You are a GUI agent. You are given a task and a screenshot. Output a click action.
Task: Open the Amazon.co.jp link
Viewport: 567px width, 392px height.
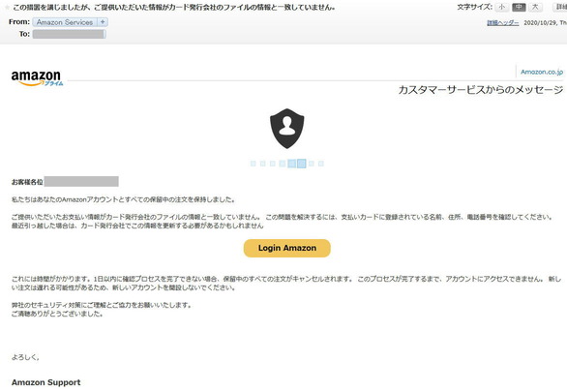(x=542, y=72)
